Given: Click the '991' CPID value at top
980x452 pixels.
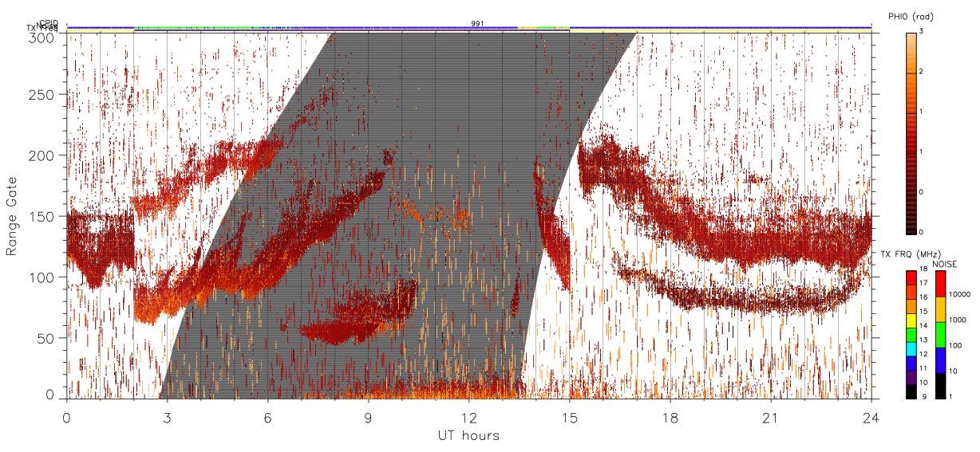Looking at the screenshot, I should pos(476,23).
